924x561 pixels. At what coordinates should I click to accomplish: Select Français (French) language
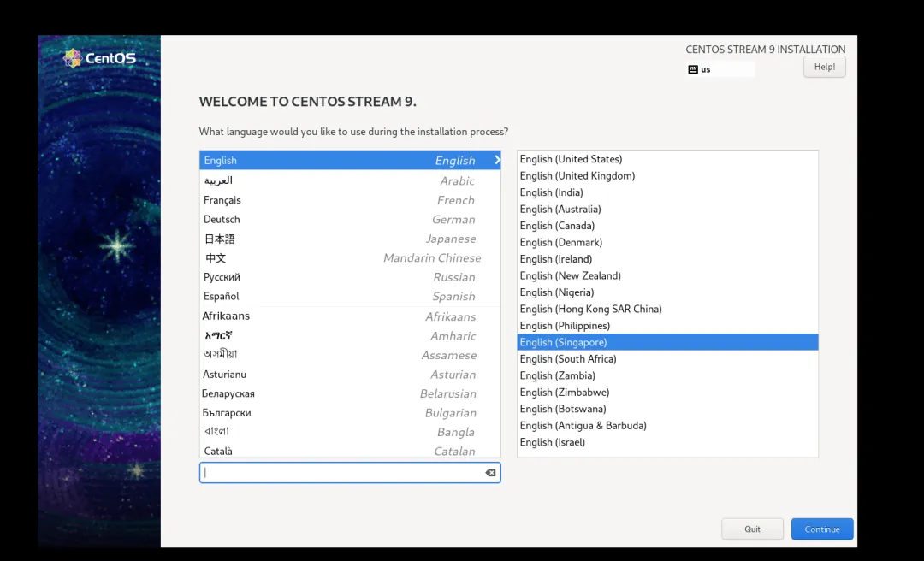[x=350, y=200]
